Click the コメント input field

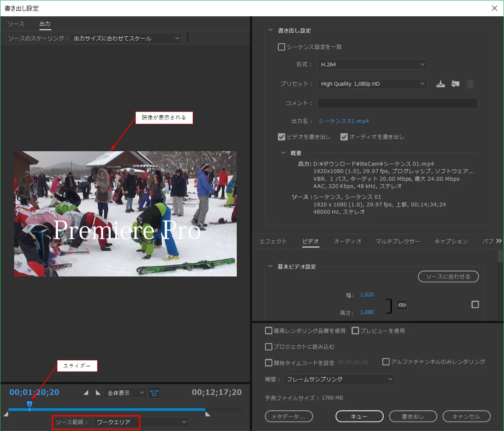point(397,103)
